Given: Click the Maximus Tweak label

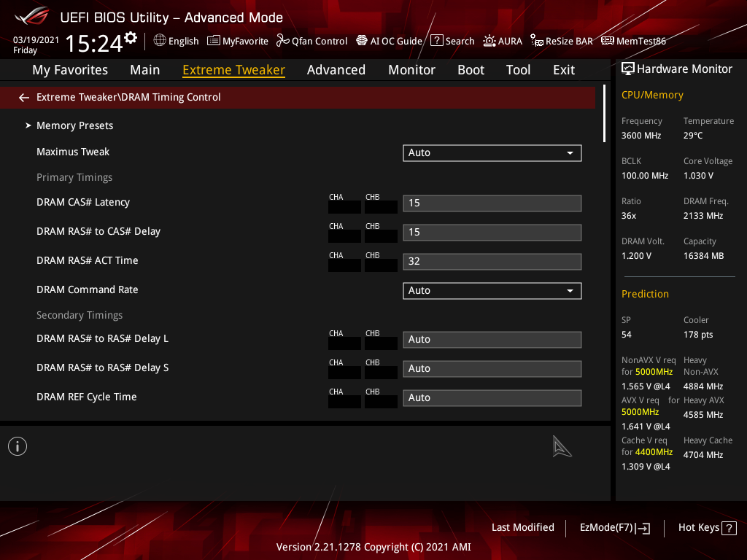Looking at the screenshot, I should pyautogui.click(x=73, y=152).
